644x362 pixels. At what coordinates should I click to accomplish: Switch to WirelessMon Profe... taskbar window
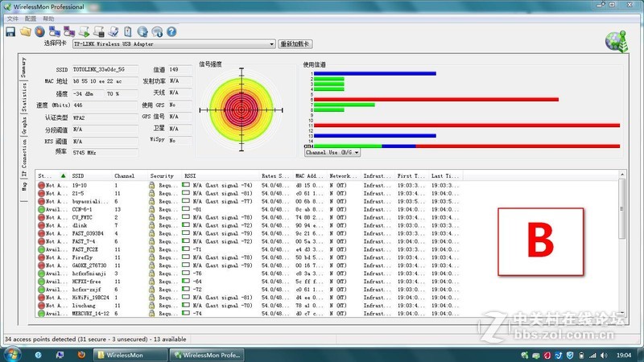pos(208,355)
